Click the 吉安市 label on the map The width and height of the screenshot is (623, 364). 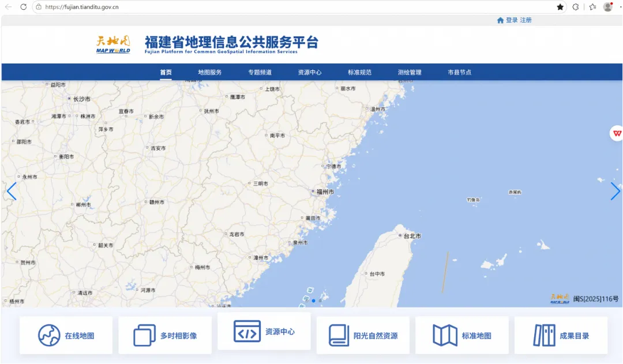click(158, 148)
